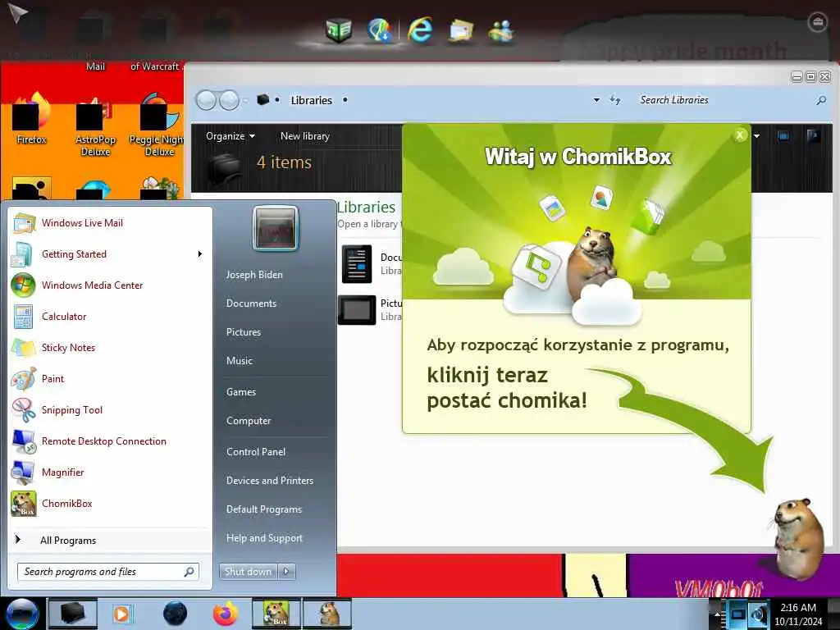Launch Remote Desktop Connection

click(110, 441)
